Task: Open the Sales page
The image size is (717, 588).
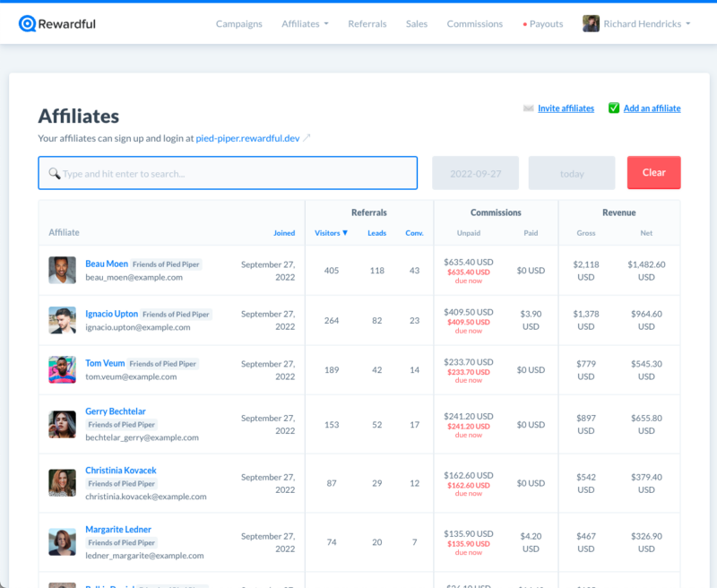Action: [417, 24]
